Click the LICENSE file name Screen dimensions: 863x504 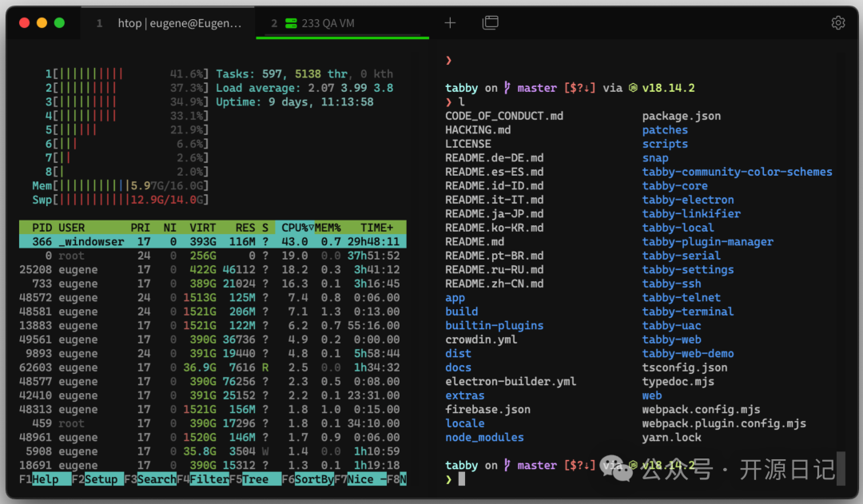tap(467, 144)
